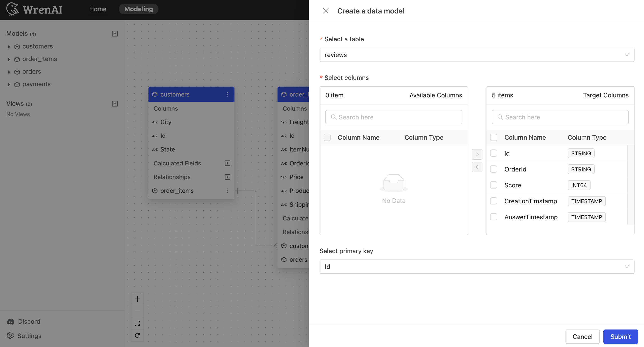The width and height of the screenshot is (644, 347).
Task: Expand the orders model tree arrow
Action: tap(9, 72)
